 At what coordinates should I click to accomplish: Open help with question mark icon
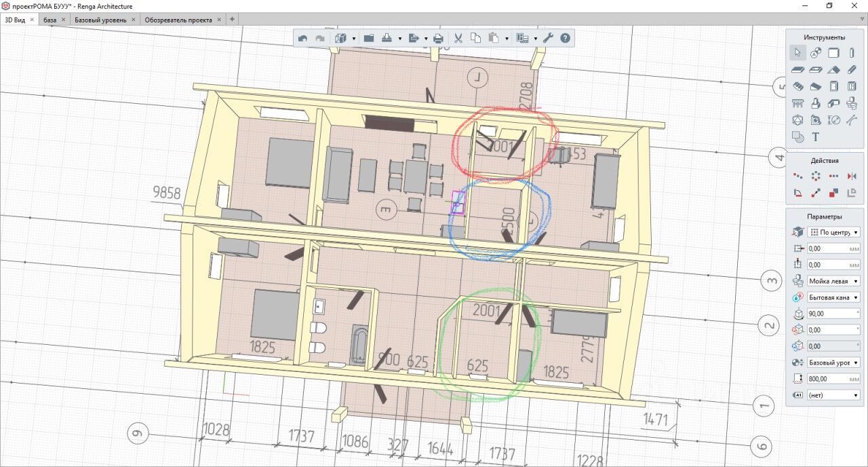(565, 39)
